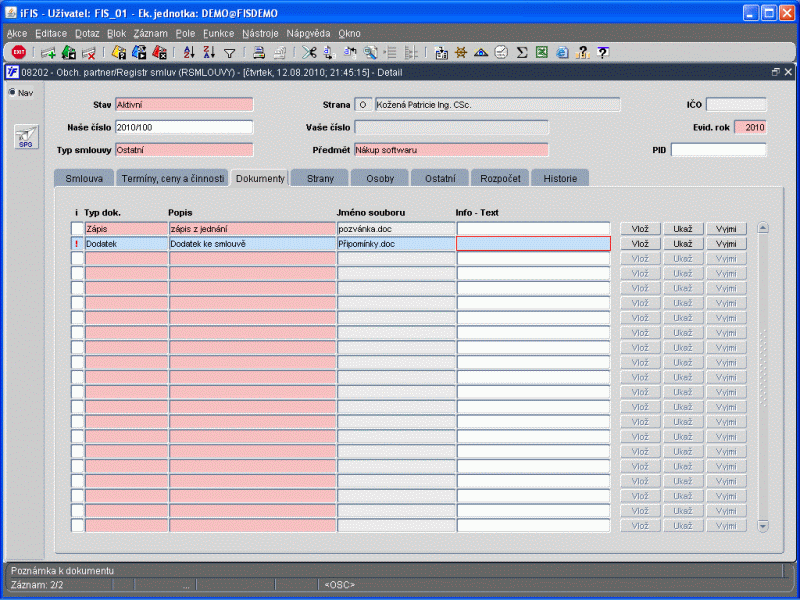Viewport: 800px width, 600px height.
Task: Click the red EXIT toolbar icon
Action: tap(18, 52)
